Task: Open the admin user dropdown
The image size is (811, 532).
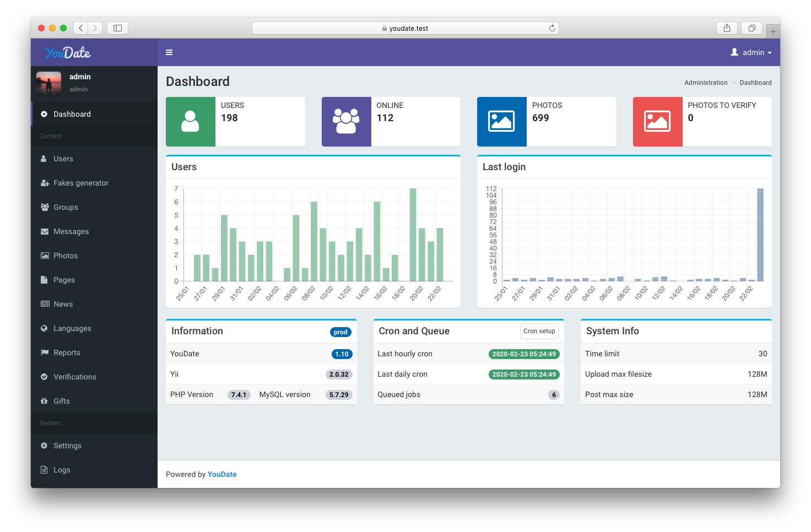Action: pos(751,52)
